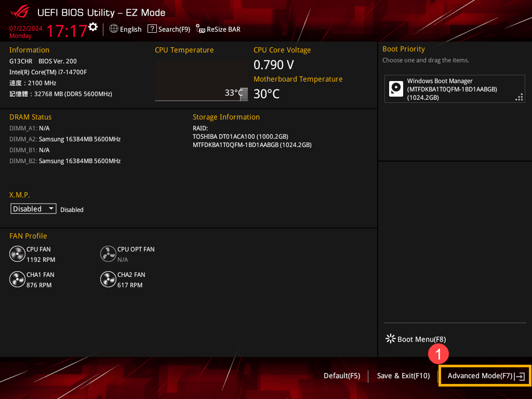Click Default (F5) button
The height and width of the screenshot is (399, 532).
[341, 376]
